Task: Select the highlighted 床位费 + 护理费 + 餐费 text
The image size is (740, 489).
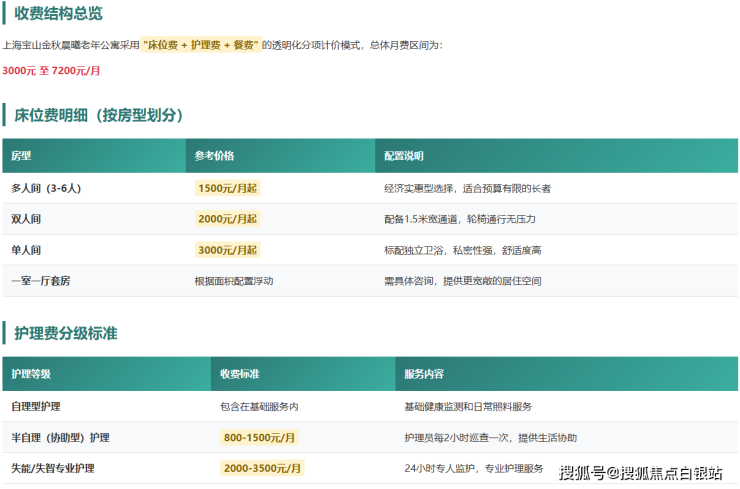Action: [201, 46]
